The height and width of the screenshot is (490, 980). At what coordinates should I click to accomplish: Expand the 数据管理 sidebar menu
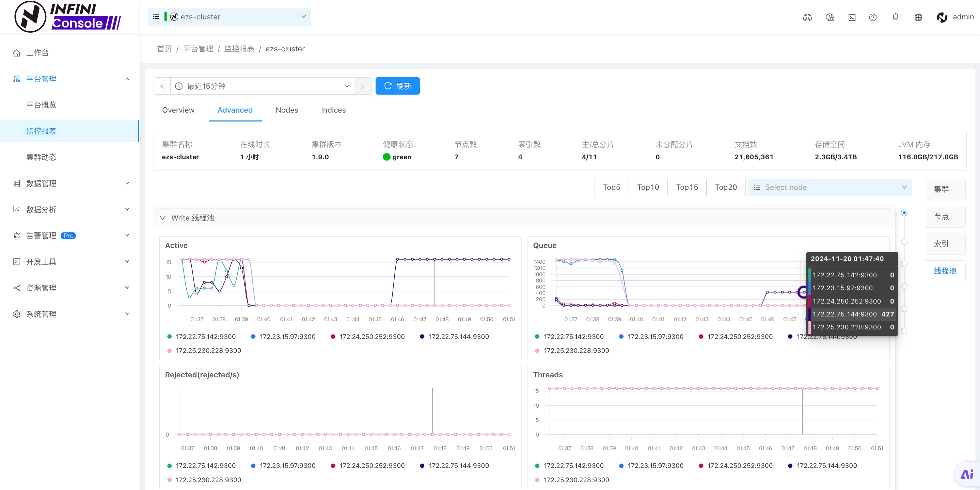pyautogui.click(x=127, y=183)
